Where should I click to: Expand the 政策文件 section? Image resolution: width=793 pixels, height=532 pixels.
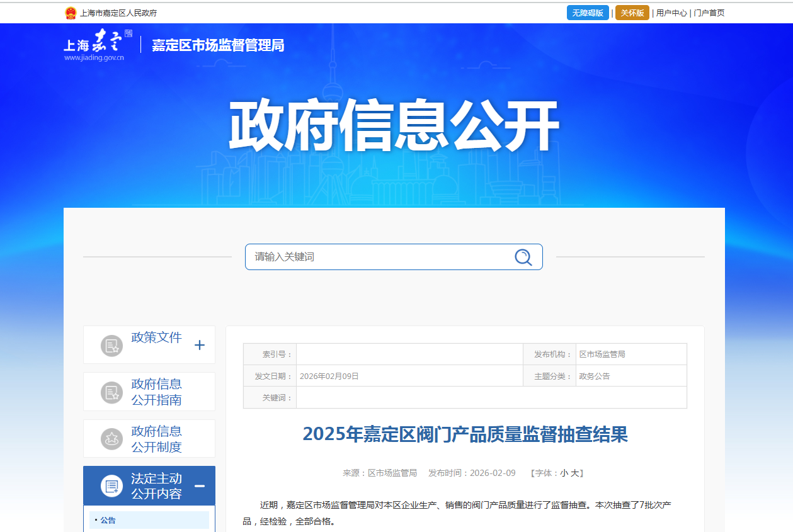click(200, 345)
